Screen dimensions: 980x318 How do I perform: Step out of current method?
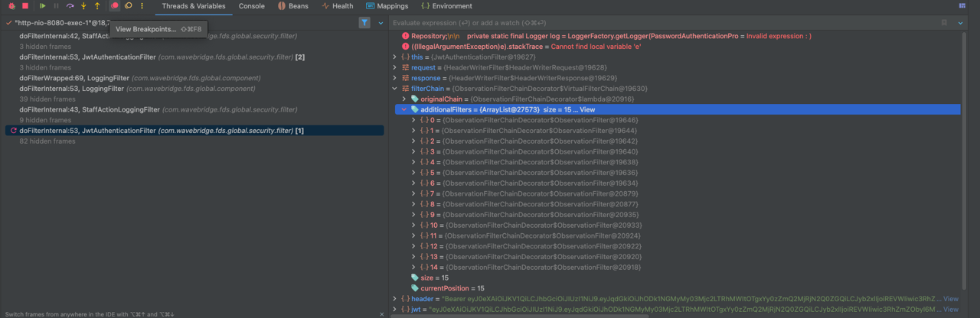[x=96, y=6]
